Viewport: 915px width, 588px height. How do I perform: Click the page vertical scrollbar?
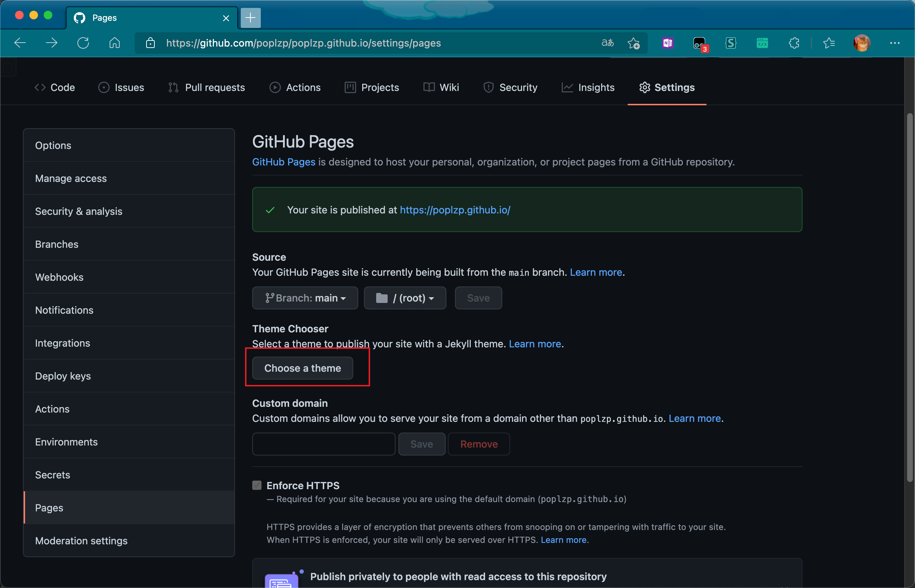tap(910, 298)
